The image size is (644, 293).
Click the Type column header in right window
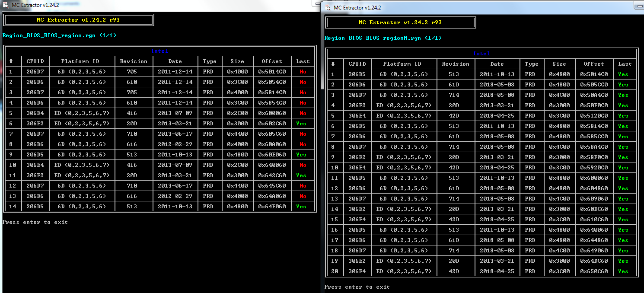pyautogui.click(x=532, y=64)
